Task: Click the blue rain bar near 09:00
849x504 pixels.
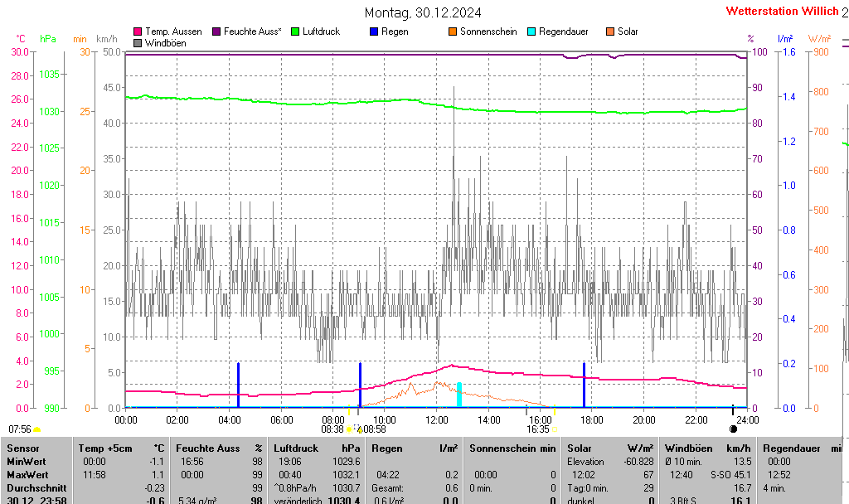Action: (x=360, y=385)
